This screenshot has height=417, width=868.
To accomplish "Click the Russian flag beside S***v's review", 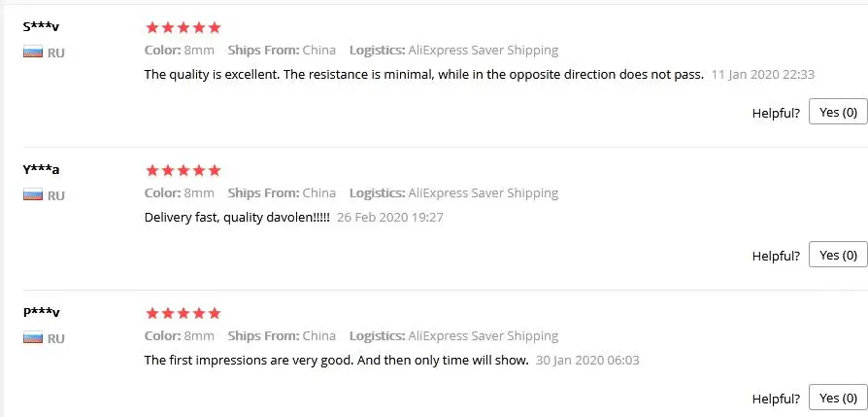I will (32, 52).
